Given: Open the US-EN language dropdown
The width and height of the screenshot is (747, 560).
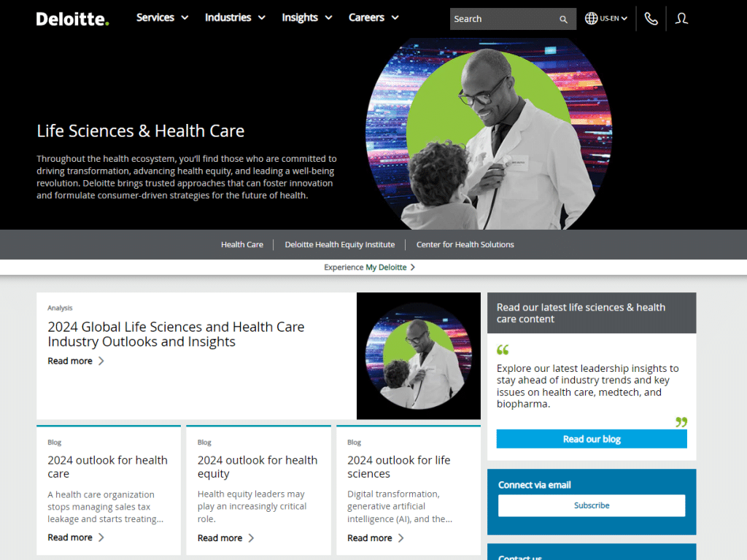Looking at the screenshot, I should point(613,18).
